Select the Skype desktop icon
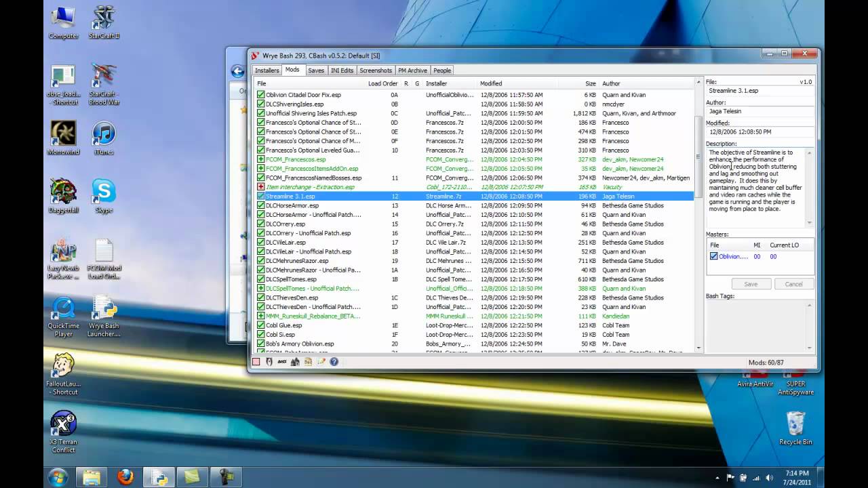 (x=104, y=196)
